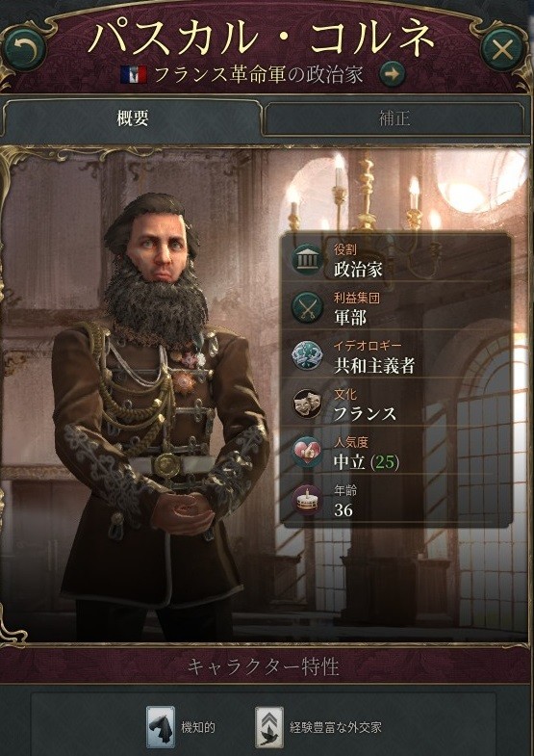Go to the country via arrow button
Viewport: 534px width, 756px height.
393,75
